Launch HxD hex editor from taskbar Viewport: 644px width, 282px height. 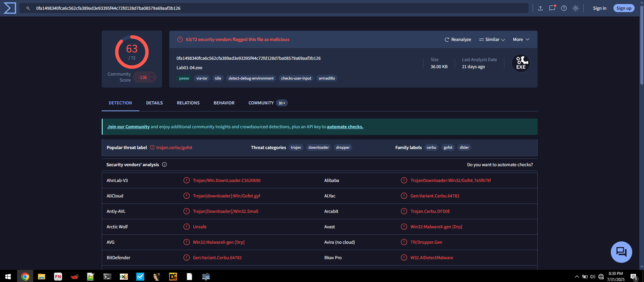123,277
